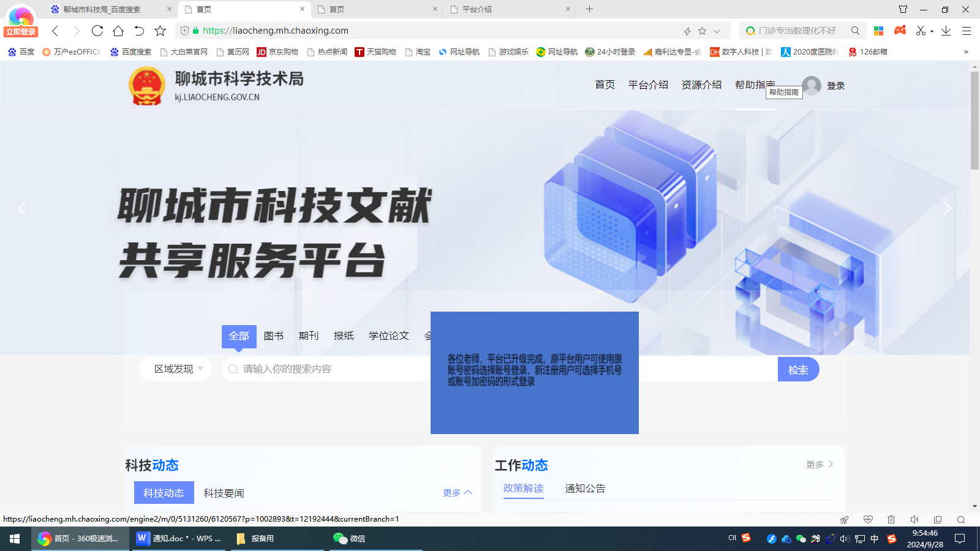Select the 期刊 search category tab
Viewport: 980px width, 551px height.
[309, 336]
